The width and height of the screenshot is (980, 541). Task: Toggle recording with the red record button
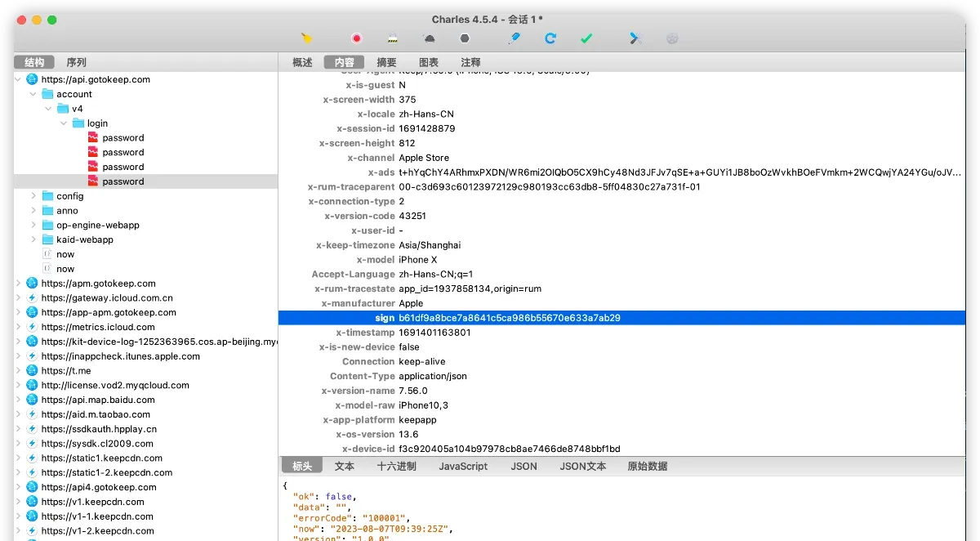tap(357, 38)
